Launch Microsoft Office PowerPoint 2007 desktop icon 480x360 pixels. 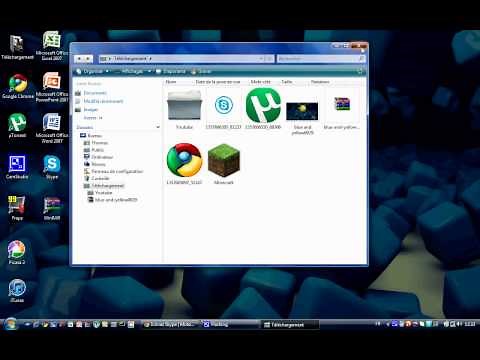point(52,87)
